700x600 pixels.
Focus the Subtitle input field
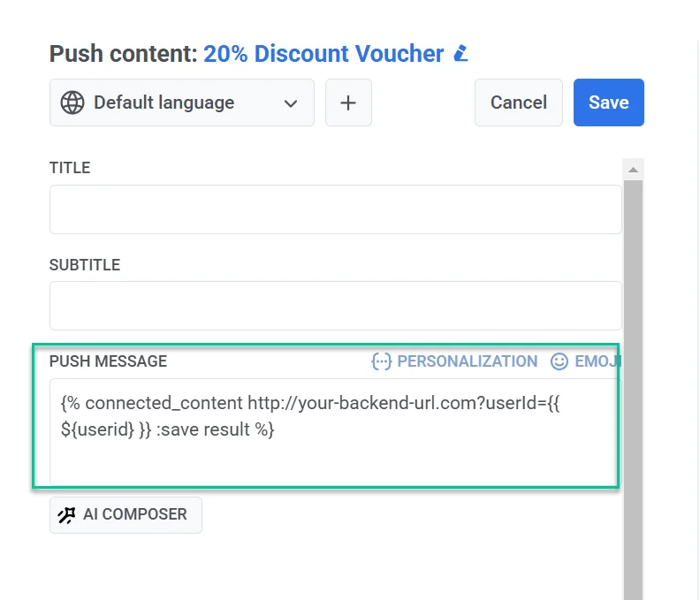click(x=335, y=306)
